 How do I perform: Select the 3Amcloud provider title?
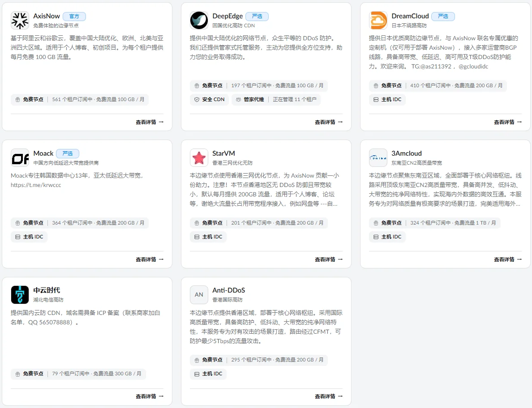coord(407,153)
